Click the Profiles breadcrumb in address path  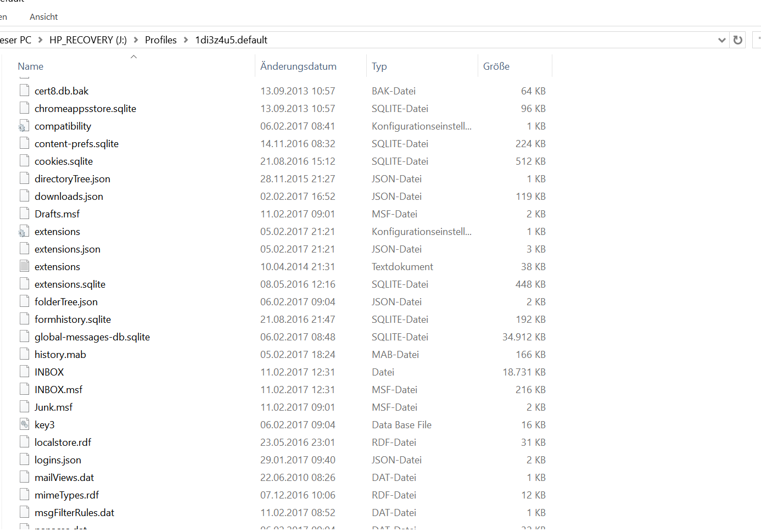click(160, 40)
